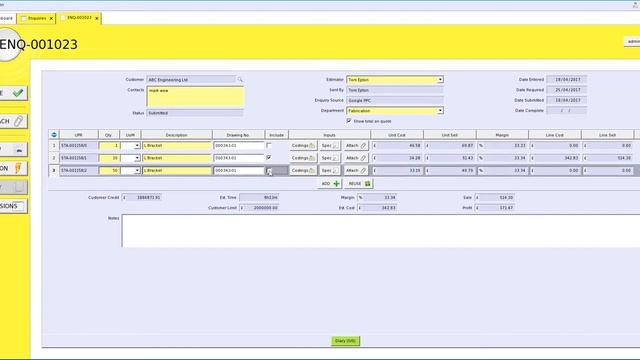Switch to the ENQ-001023 tab
The width and height of the screenshot is (640, 360).
coord(78,18)
